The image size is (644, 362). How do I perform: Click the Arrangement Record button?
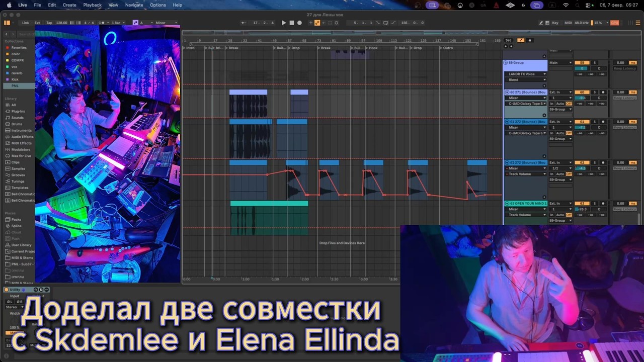pos(299,23)
